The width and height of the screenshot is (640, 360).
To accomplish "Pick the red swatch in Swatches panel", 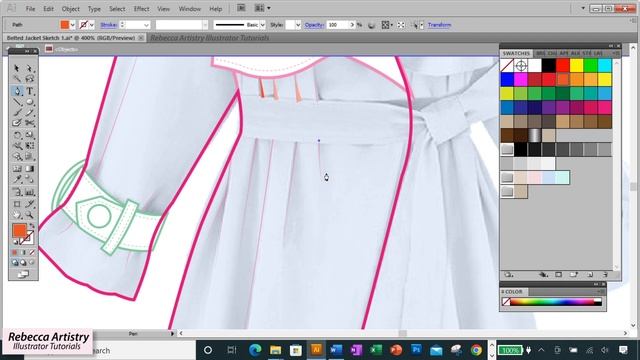I will tap(562, 65).
